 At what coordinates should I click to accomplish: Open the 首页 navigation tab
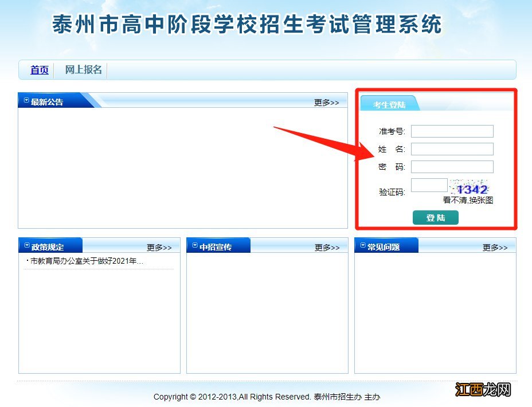pos(40,70)
